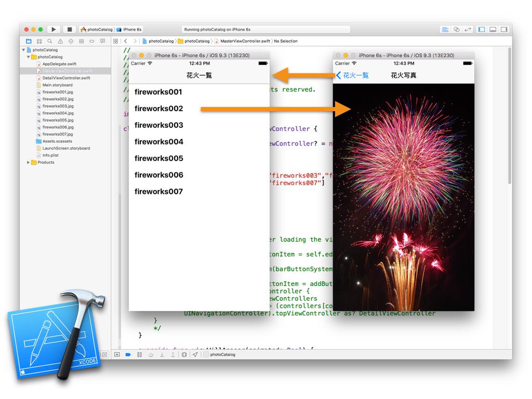
Task: Select the photoCatalog process in debug bar
Action: click(x=220, y=354)
